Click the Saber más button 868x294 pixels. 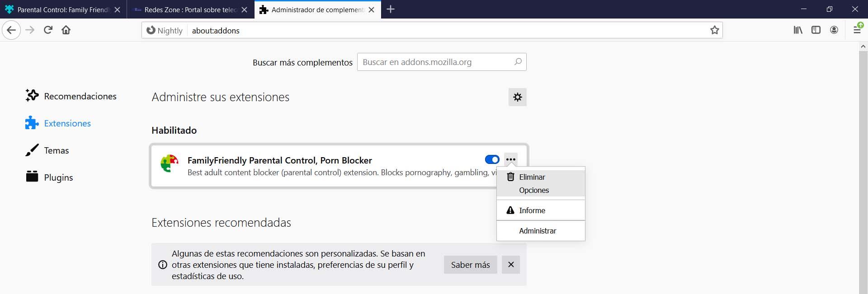tap(470, 265)
